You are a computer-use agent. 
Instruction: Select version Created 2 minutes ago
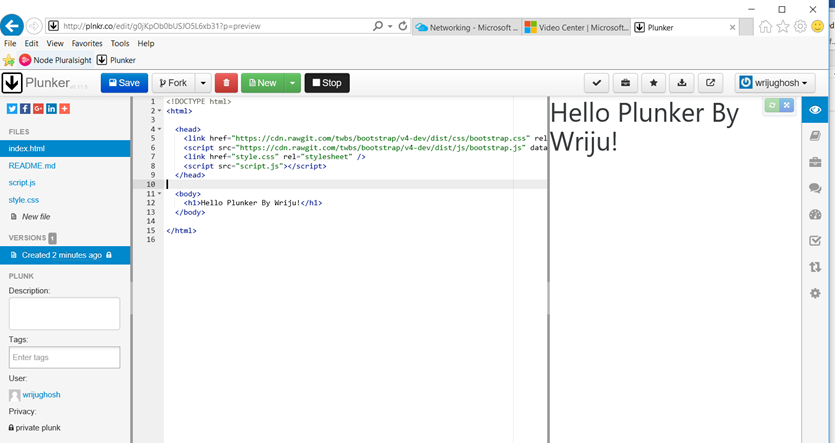(65, 255)
